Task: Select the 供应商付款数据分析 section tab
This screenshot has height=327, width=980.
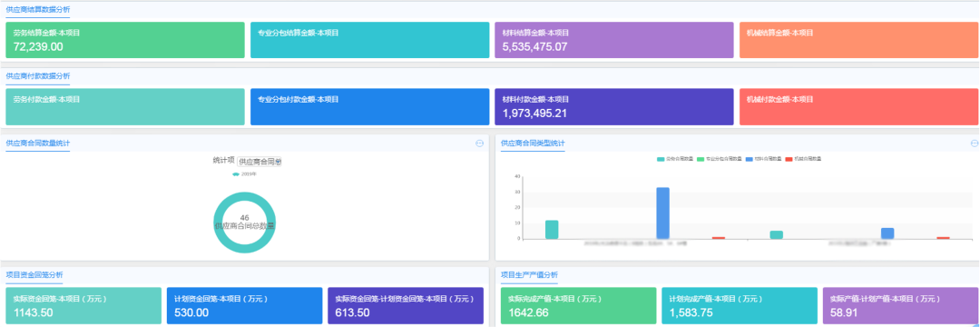Action: pyautogui.click(x=38, y=75)
